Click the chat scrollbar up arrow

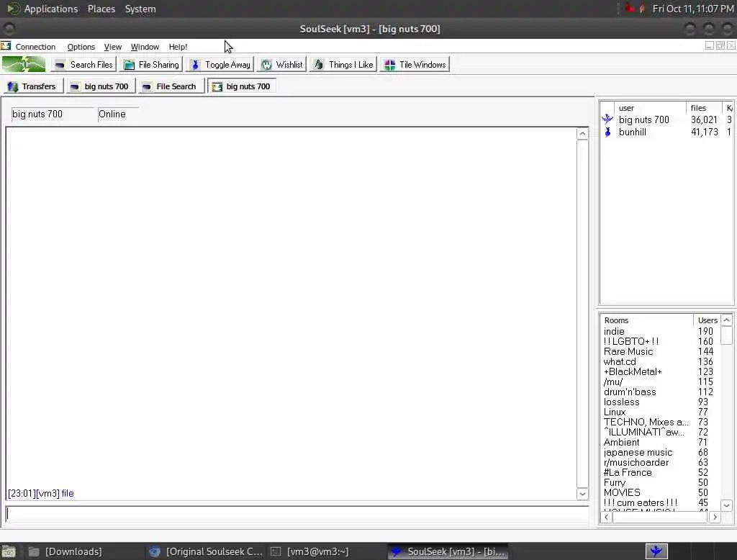tap(582, 134)
